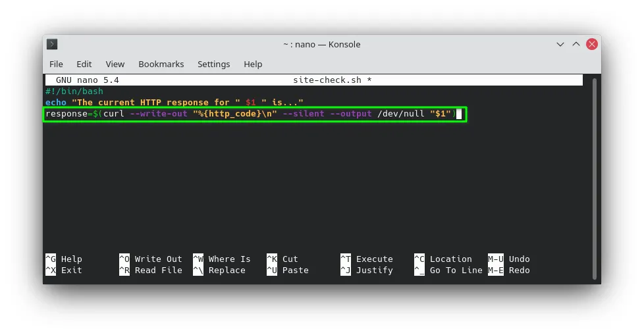Click the ^X Exit shortcut label
The height and width of the screenshot is (335, 644).
[x=64, y=270]
